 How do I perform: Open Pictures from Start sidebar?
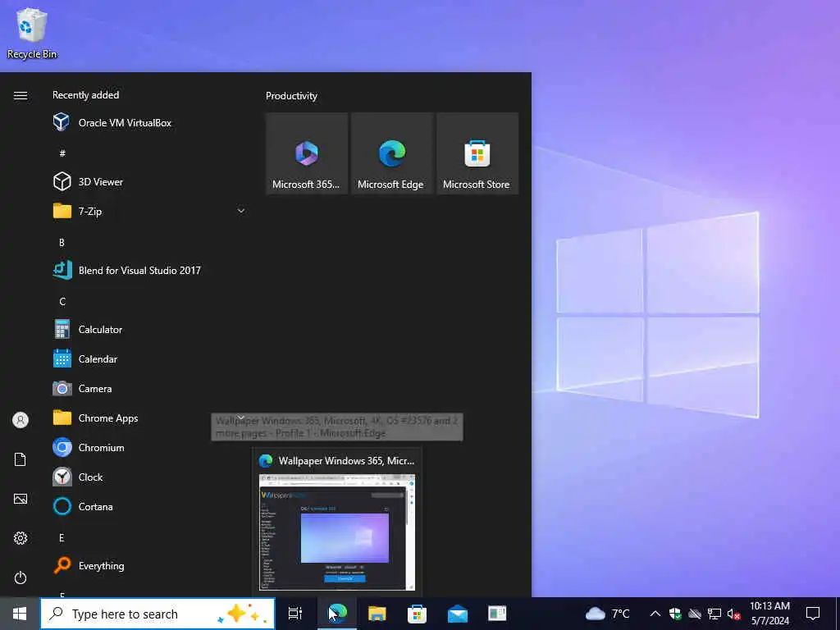point(21,499)
